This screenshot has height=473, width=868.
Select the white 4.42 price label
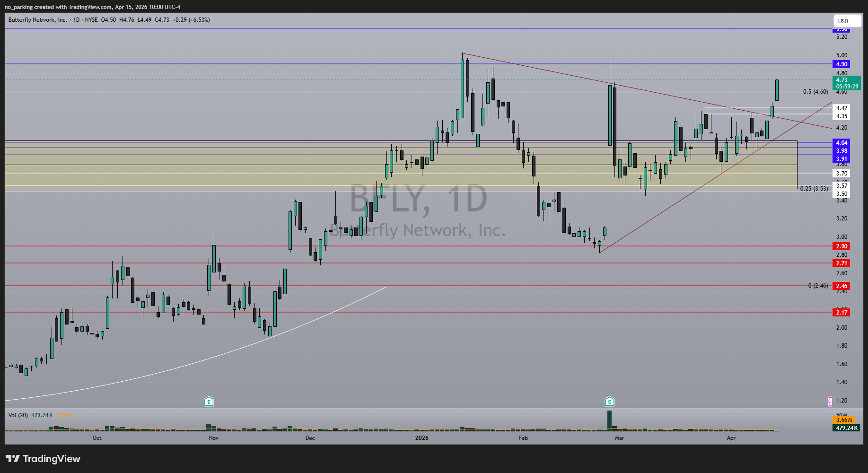click(842, 108)
